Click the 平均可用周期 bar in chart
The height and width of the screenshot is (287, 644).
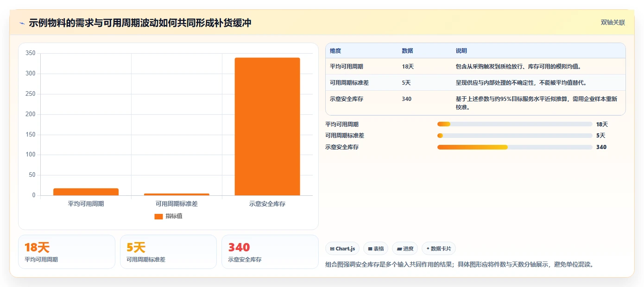point(86,192)
